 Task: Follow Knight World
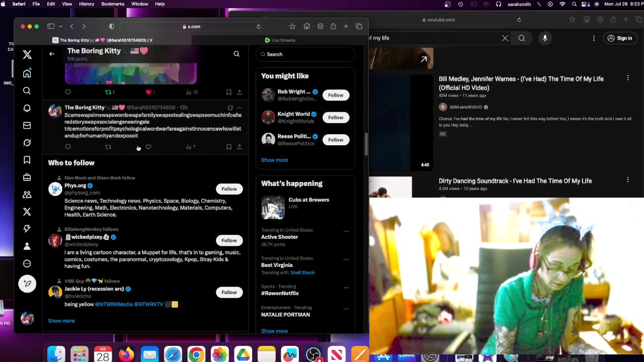(x=336, y=118)
